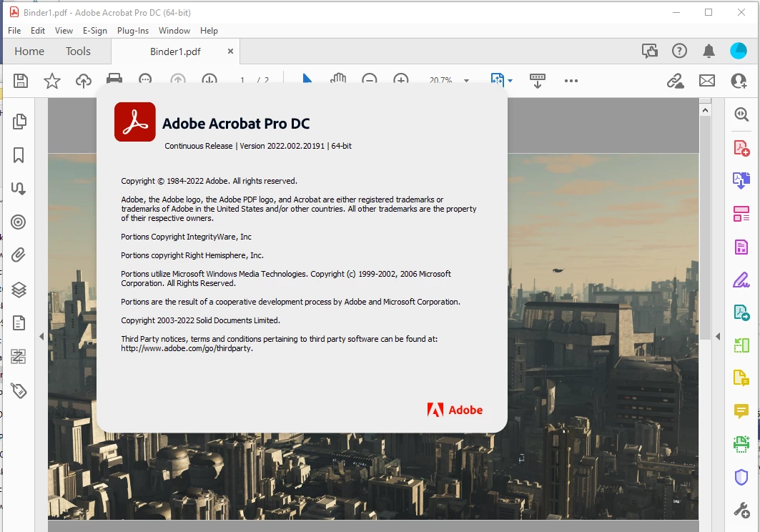
Task: Open the Create PDF tool
Action: [741, 148]
